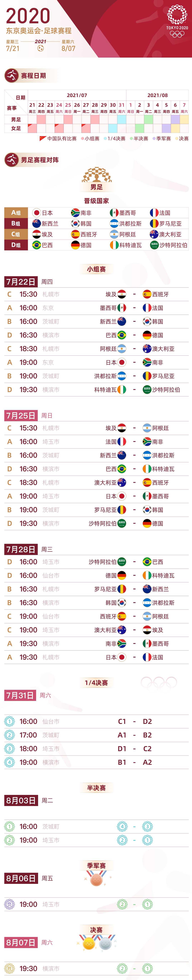
Task: Click quarter-final circle number 1 beside 仙台市
Action: click(x=9, y=721)
